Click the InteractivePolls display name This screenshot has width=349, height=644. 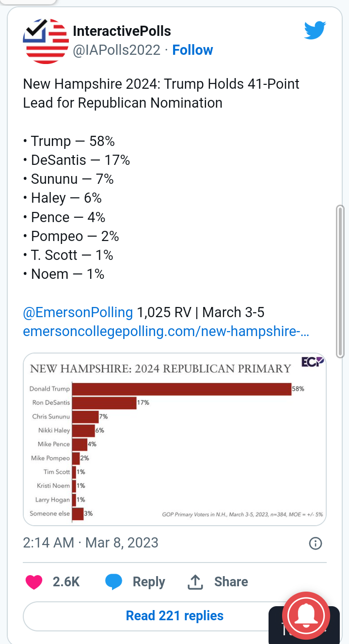coord(122,31)
